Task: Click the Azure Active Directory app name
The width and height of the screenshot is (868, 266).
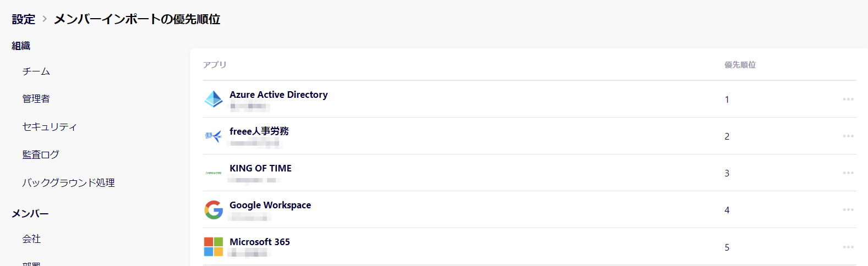Action: [279, 95]
